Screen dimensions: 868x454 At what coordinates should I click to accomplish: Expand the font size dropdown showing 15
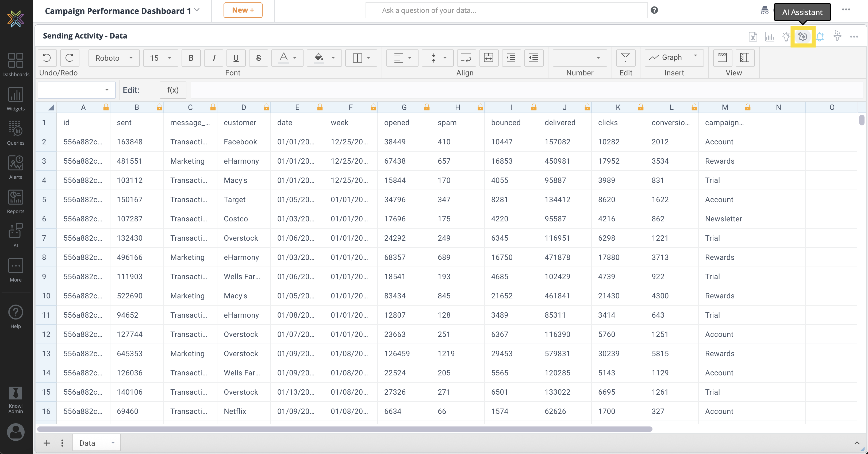(x=160, y=57)
